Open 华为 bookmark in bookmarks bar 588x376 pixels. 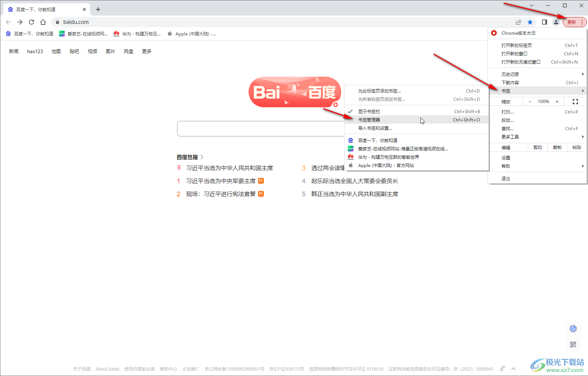coord(137,34)
